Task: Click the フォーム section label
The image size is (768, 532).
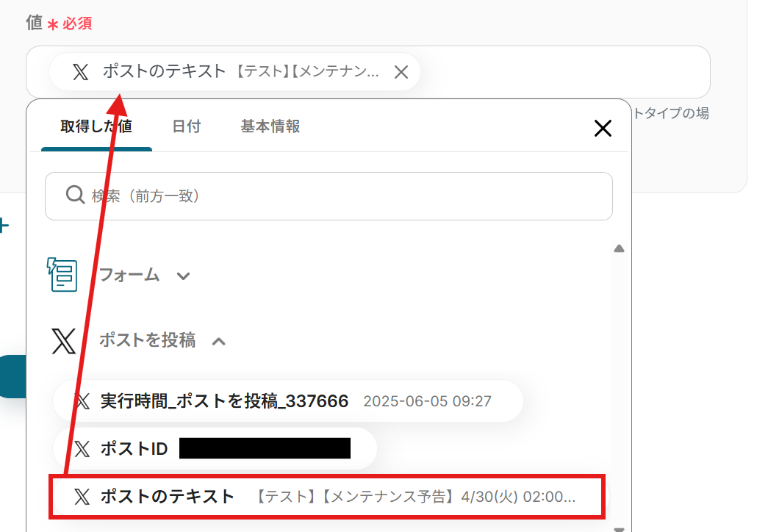Action: 129,275
